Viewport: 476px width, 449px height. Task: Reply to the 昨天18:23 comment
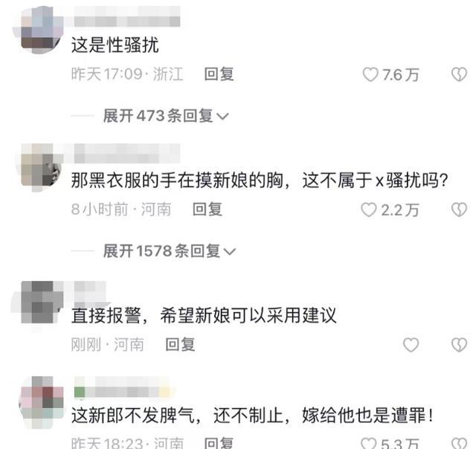(219, 443)
